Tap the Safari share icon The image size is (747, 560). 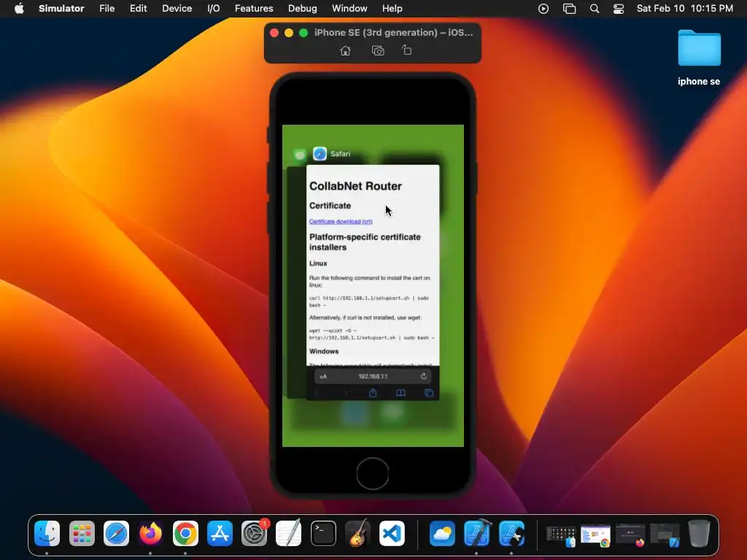[373, 393]
